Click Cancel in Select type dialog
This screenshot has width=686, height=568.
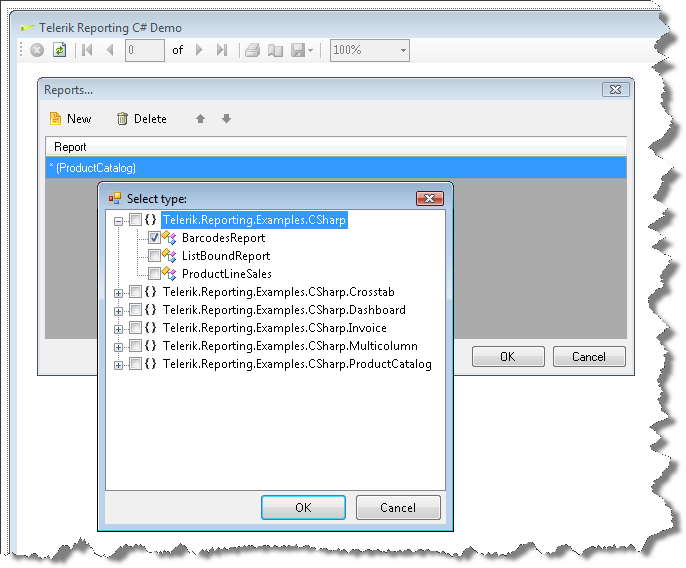pyautogui.click(x=398, y=508)
